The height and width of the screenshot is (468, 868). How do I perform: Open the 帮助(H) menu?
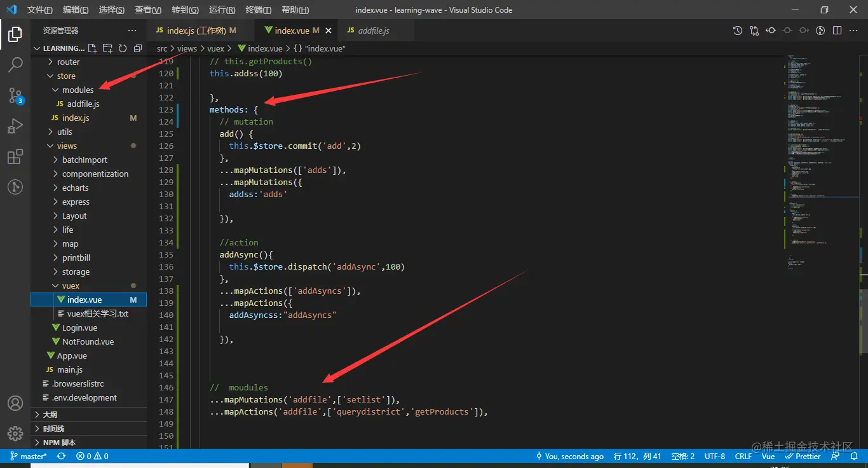click(295, 10)
